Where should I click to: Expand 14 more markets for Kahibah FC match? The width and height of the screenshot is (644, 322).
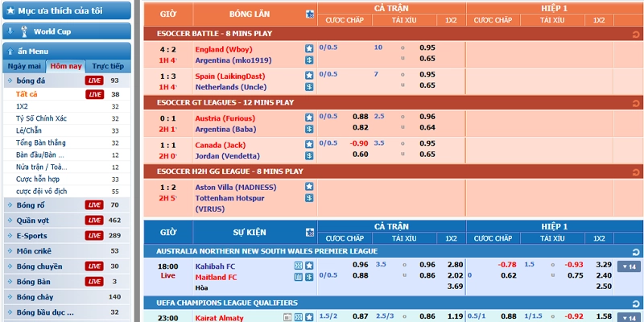point(629,266)
